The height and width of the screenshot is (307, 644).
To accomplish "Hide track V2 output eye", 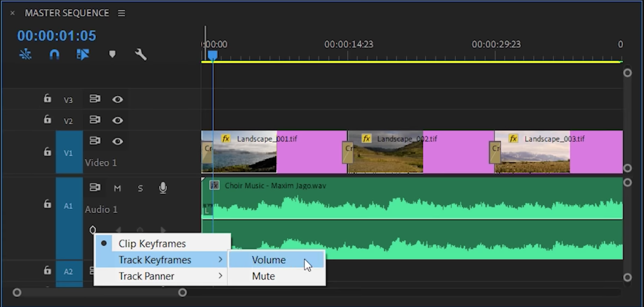I will pos(118,120).
